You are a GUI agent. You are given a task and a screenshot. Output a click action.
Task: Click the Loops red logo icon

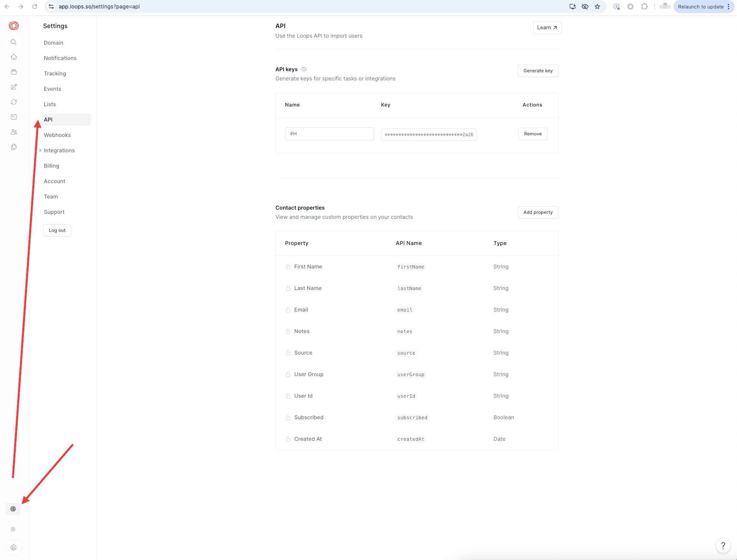click(x=14, y=26)
